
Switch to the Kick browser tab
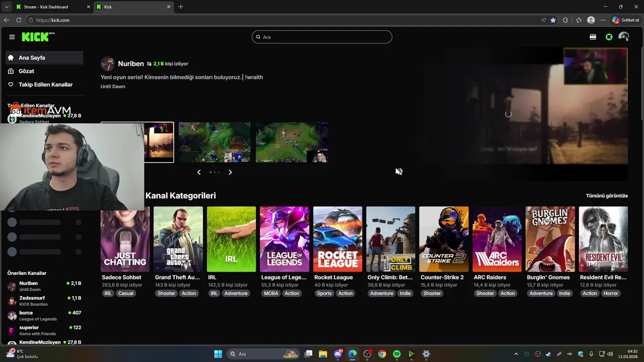tap(133, 7)
